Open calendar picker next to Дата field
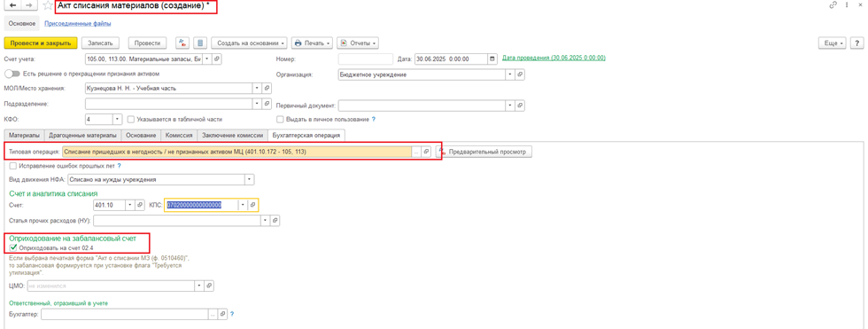868x329 pixels. click(x=492, y=59)
